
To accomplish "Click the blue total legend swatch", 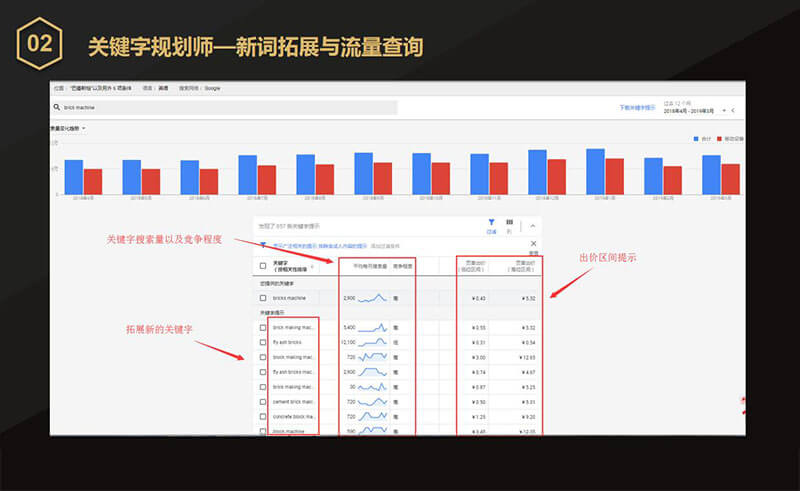I will click(696, 139).
